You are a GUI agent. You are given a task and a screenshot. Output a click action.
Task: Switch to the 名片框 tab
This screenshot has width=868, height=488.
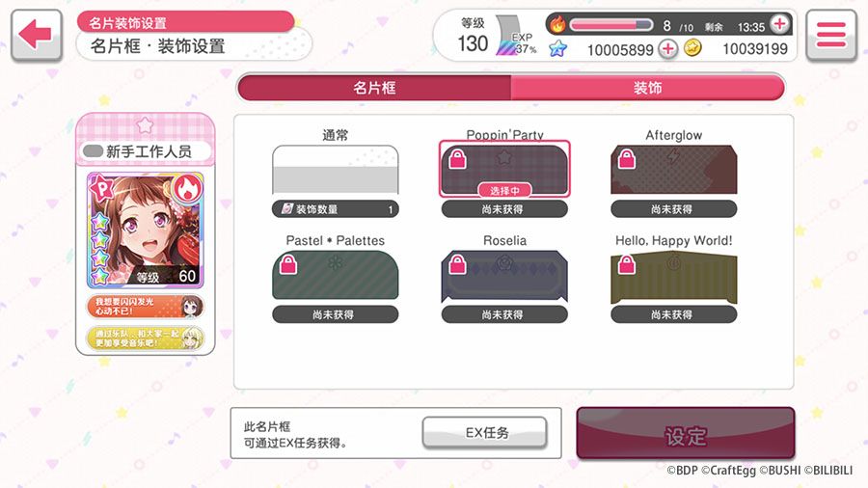[375, 88]
